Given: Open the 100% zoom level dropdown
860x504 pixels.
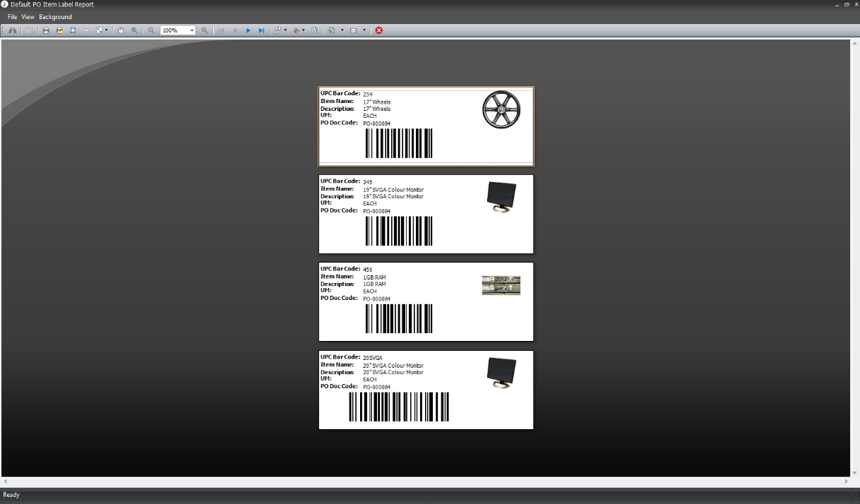Looking at the screenshot, I should click(x=192, y=30).
